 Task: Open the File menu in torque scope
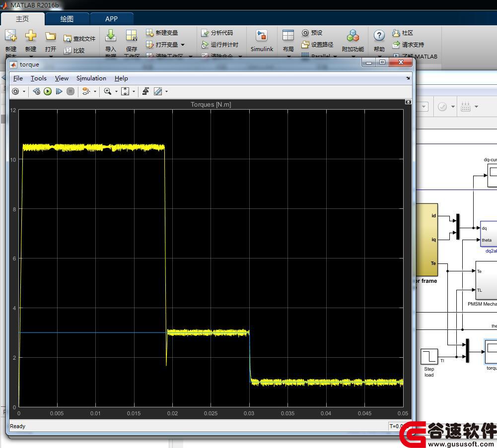click(x=18, y=78)
